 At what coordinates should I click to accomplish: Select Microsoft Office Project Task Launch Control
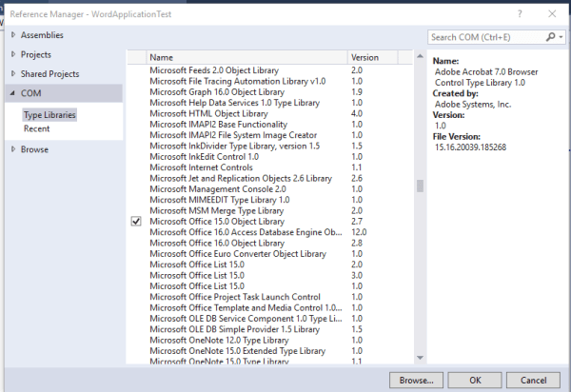click(x=270, y=297)
